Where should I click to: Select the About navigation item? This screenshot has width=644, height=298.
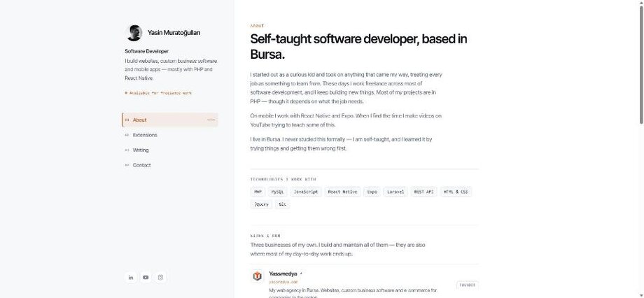point(170,120)
